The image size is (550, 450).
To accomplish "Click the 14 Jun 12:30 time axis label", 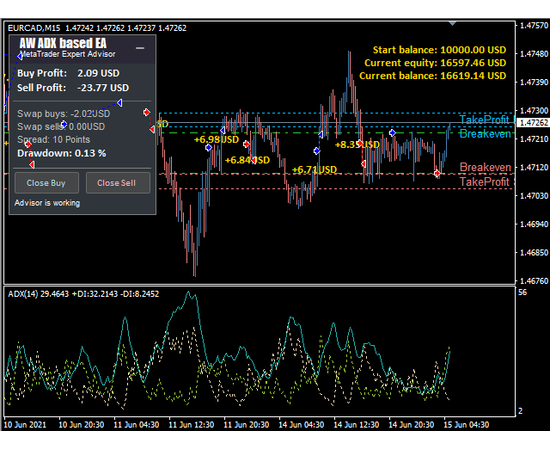I will point(356,425).
